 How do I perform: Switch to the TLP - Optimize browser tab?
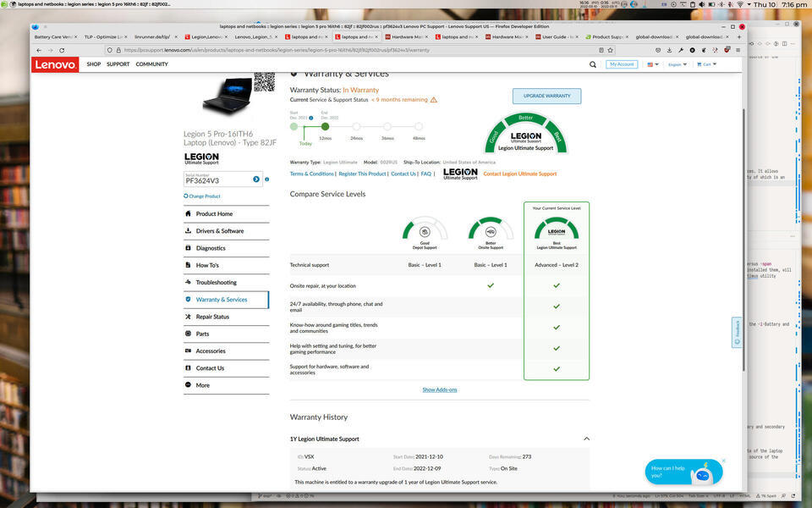pyautogui.click(x=106, y=36)
